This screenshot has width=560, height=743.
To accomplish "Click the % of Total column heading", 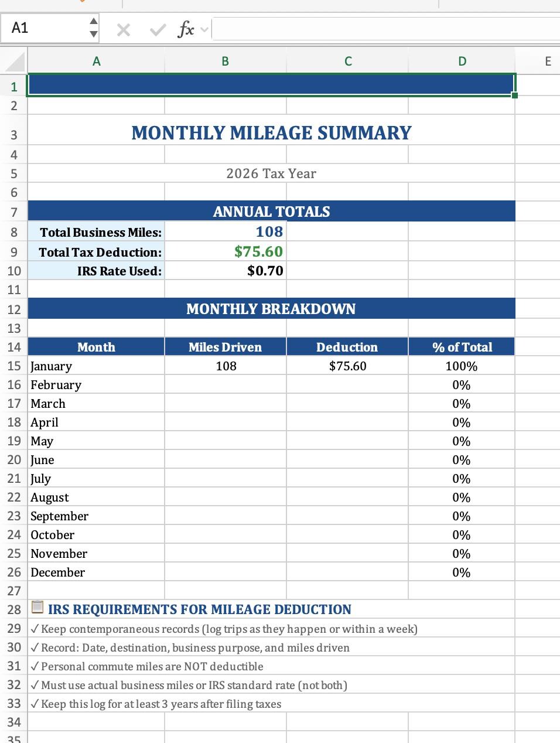I will pyautogui.click(x=462, y=347).
